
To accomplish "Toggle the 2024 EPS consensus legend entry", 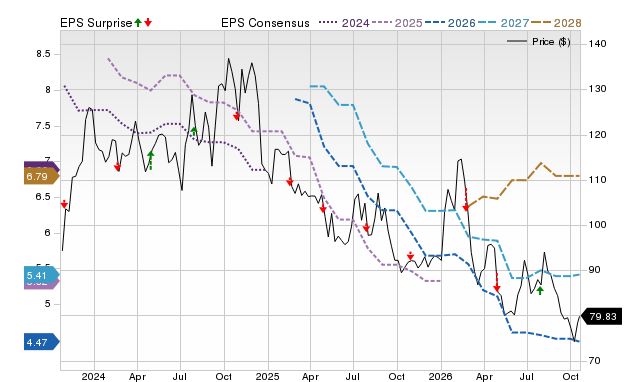I will [x=344, y=23].
